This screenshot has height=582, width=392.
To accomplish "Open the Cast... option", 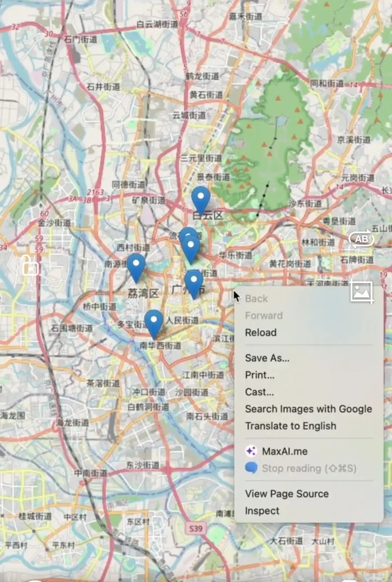I will click(x=259, y=392).
